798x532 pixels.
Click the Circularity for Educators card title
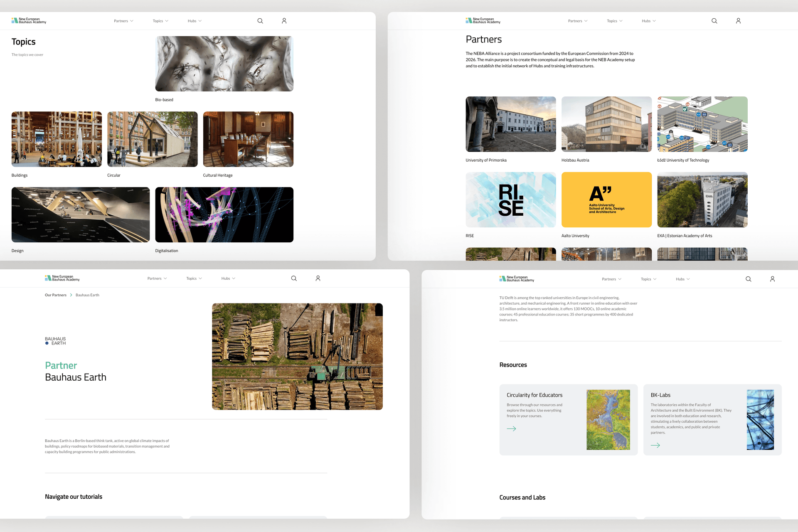click(x=534, y=395)
